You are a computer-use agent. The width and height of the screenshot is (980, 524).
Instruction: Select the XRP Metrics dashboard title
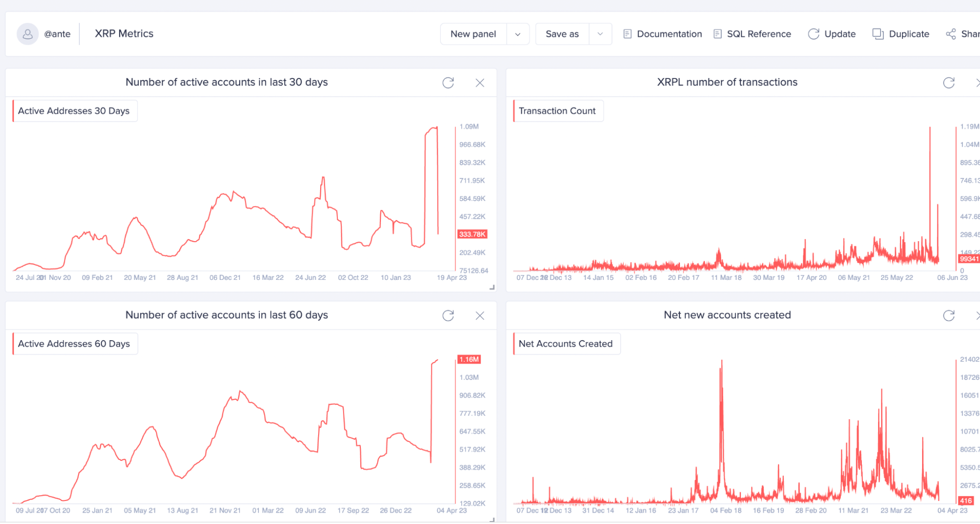point(124,33)
